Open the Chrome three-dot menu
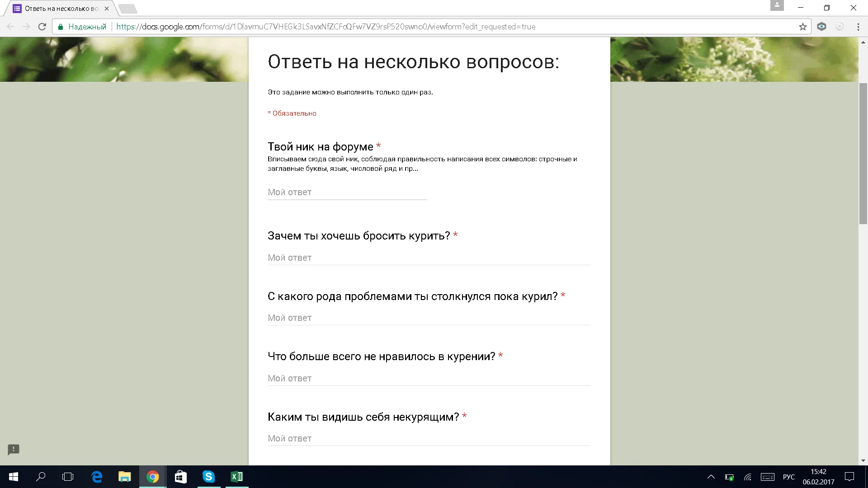 pyautogui.click(x=858, y=27)
